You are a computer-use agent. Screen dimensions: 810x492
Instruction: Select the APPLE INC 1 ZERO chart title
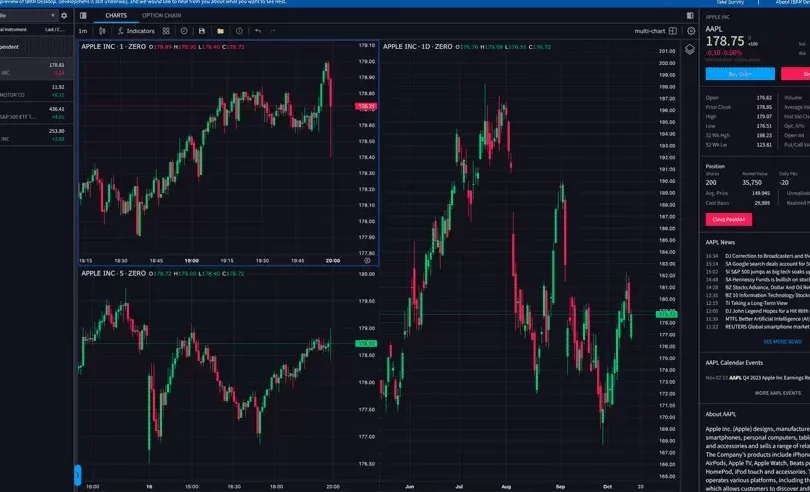(x=114, y=47)
